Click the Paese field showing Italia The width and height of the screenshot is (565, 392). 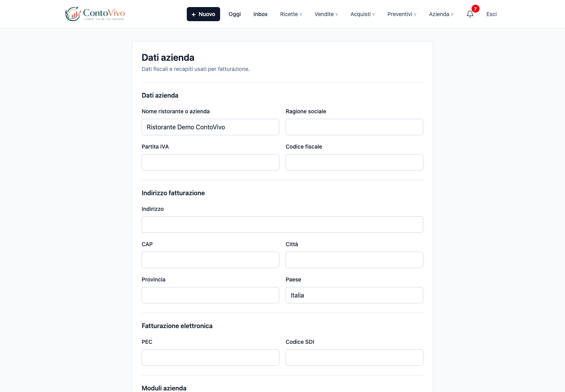click(x=354, y=295)
